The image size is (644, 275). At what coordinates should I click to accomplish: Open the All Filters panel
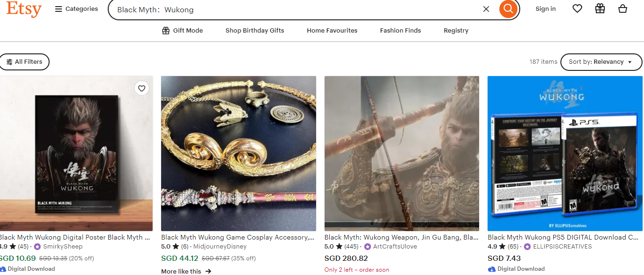25,62
